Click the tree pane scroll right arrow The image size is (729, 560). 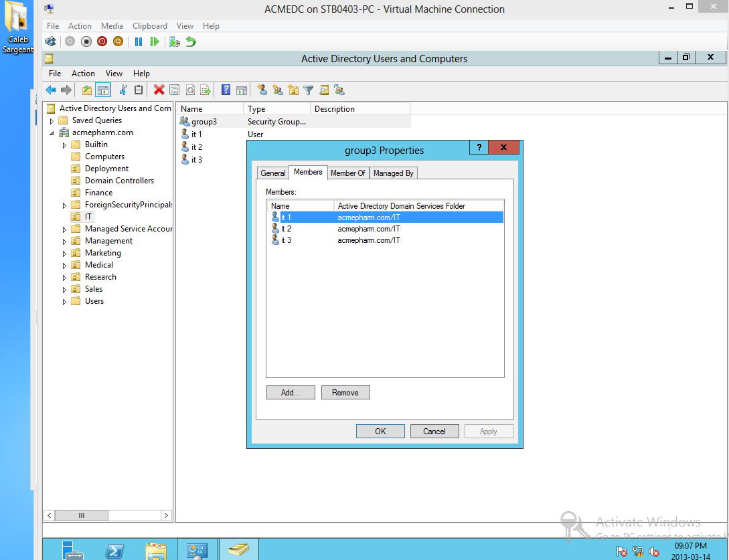[x=167, y=515]
